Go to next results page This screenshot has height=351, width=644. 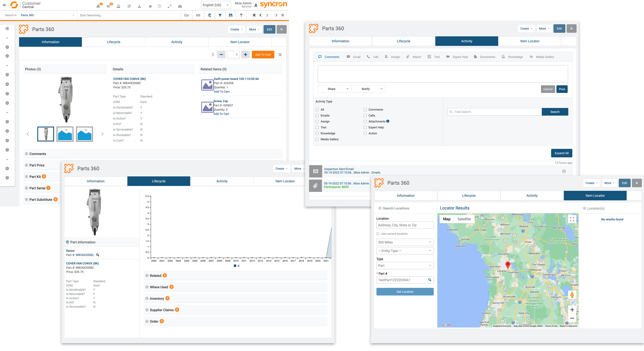pyautogui.click(x=276, y=15)
